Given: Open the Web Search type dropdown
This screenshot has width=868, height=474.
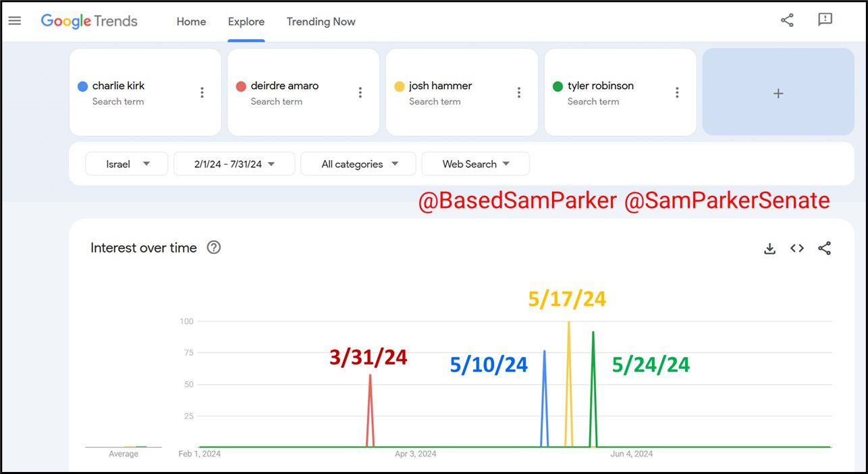Looking at the screenshot, I should (x=475, y=164).
